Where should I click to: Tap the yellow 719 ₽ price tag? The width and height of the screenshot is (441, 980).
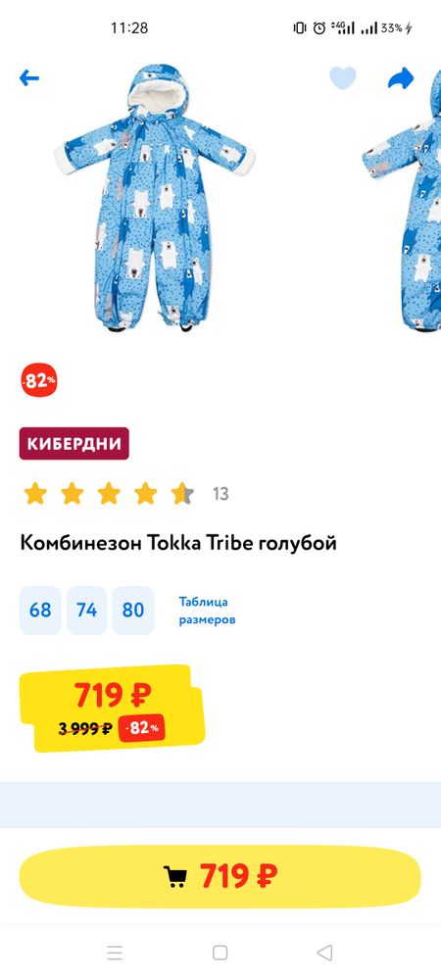tap(112, 709)
